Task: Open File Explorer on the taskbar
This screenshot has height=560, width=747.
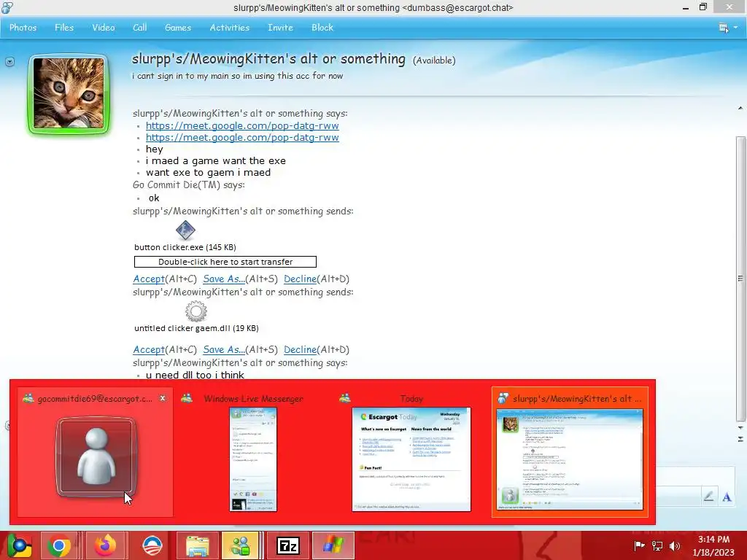Action: coord(197,545)
